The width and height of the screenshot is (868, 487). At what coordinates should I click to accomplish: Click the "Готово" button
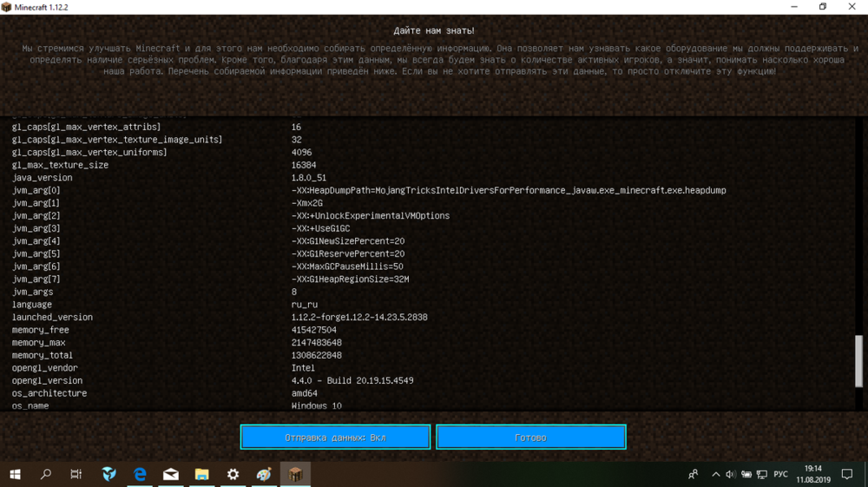531,438
